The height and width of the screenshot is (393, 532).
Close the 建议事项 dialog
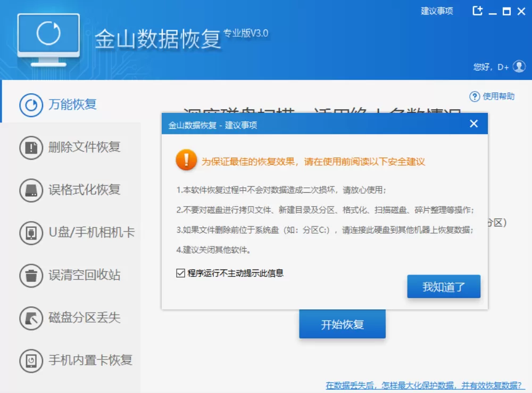474,124
